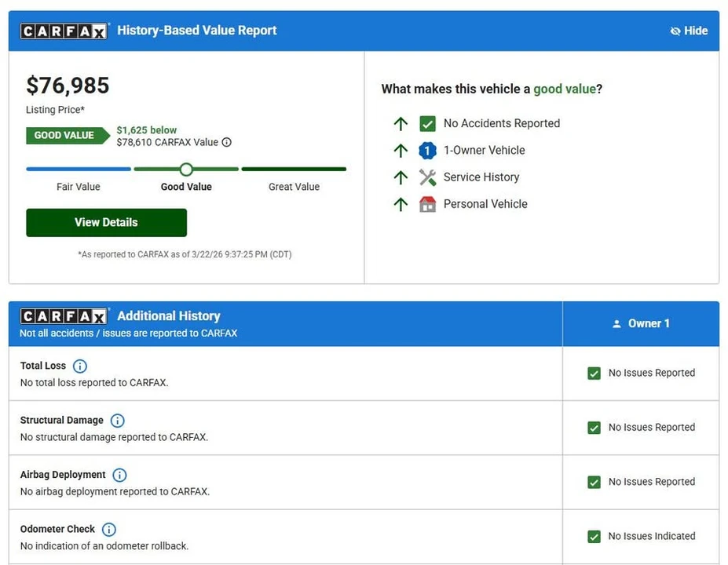This screenshot has width=728, height=565.
Task: Click up arrow beside Service History
Action: click(x=401, y=177)
